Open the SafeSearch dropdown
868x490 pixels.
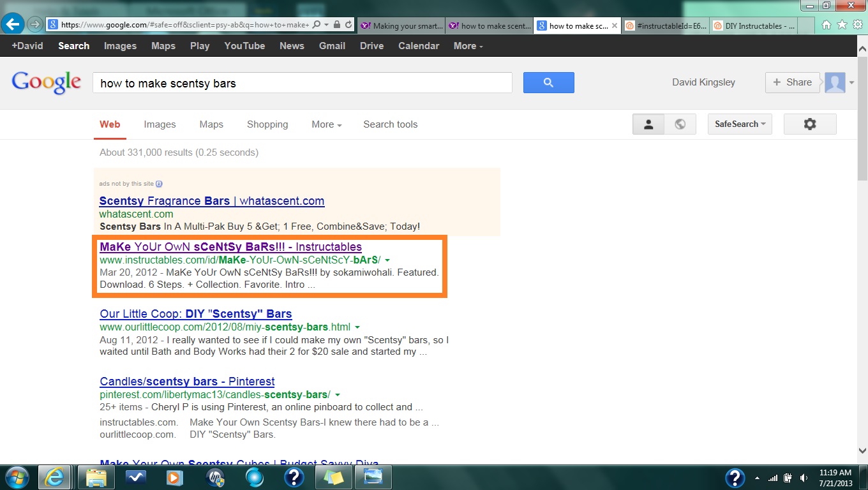click(740, 124)
